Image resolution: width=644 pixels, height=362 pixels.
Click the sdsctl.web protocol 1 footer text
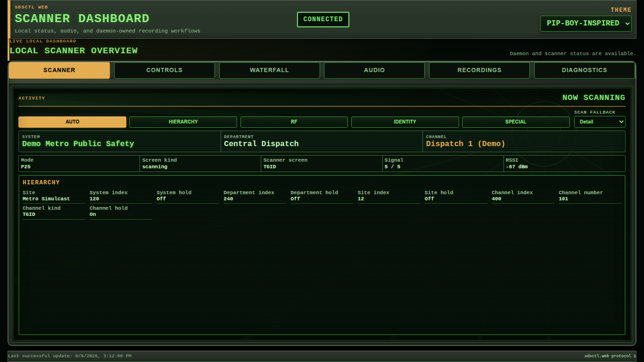tap(610, 356)
